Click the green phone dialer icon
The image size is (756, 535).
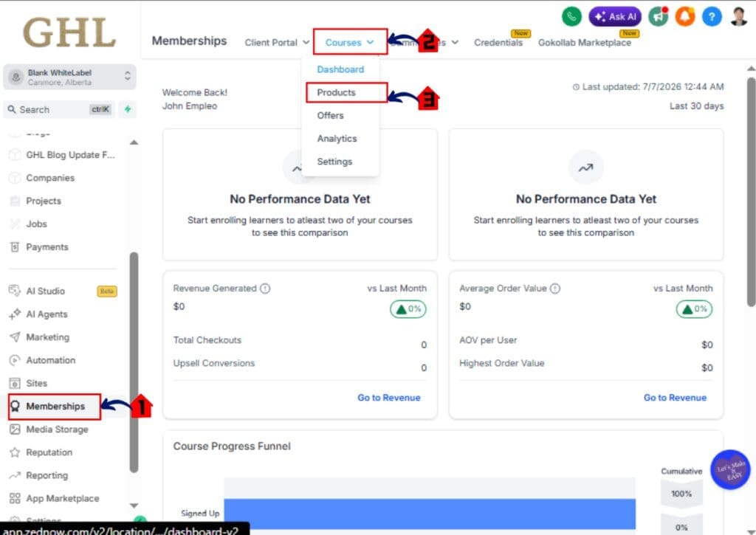click(x=571, y=17)
